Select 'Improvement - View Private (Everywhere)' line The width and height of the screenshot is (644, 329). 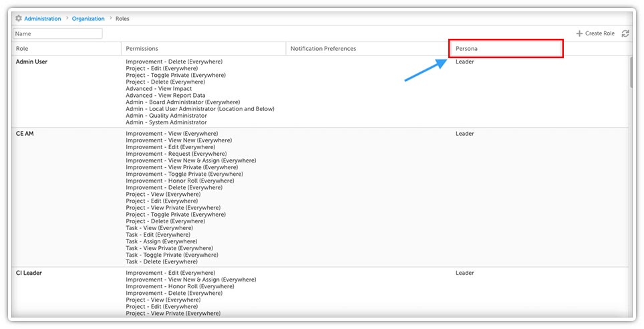click(182, 167)
